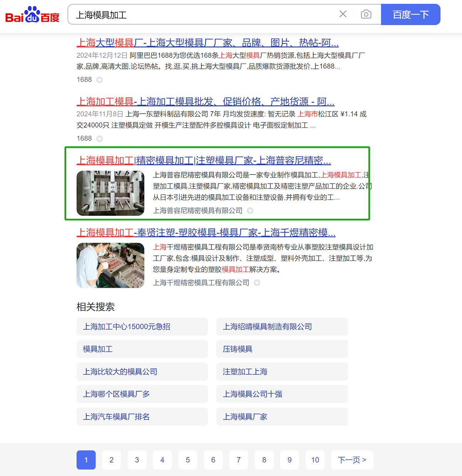Click the Baidu logo
The height and width of the screenshot is (476, 462).
point(32,15)
